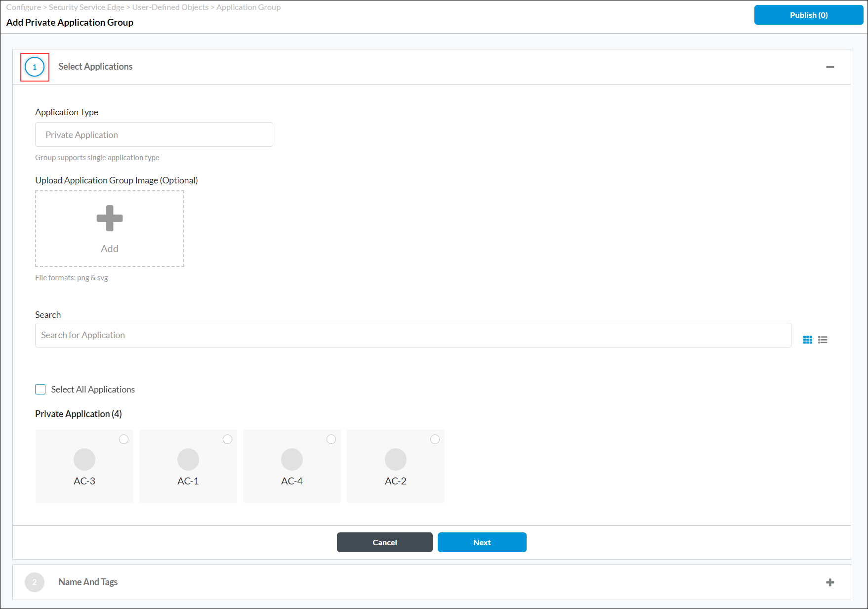Enable the Select All Applications checkbox
868x609 pixels.
point(40,389)
